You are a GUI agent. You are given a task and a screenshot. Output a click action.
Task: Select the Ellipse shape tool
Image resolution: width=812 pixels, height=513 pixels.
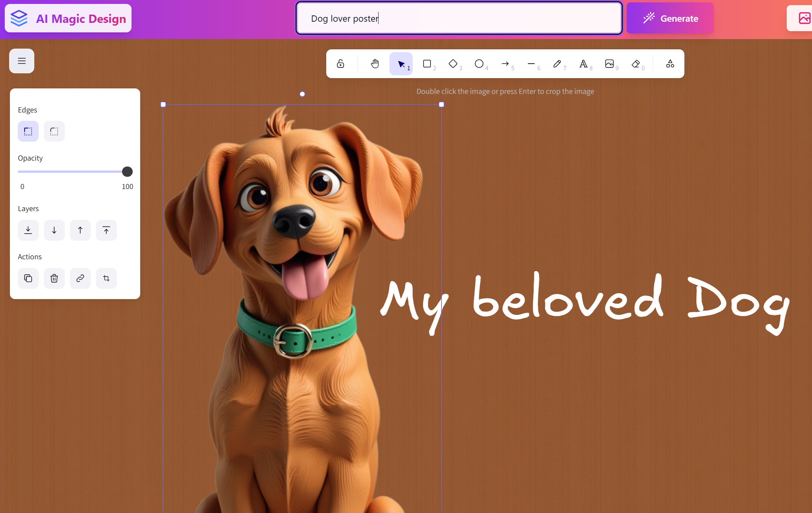point(479,64)
